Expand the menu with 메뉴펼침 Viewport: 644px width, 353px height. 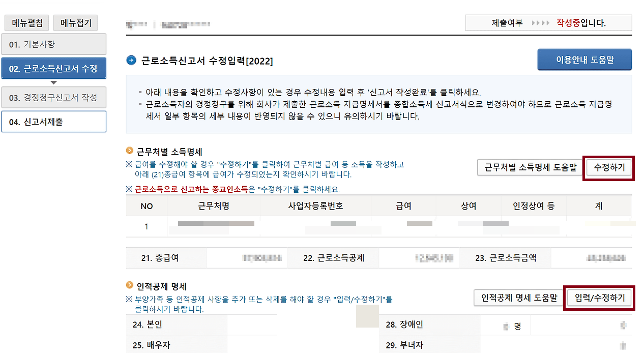point(26,22)
